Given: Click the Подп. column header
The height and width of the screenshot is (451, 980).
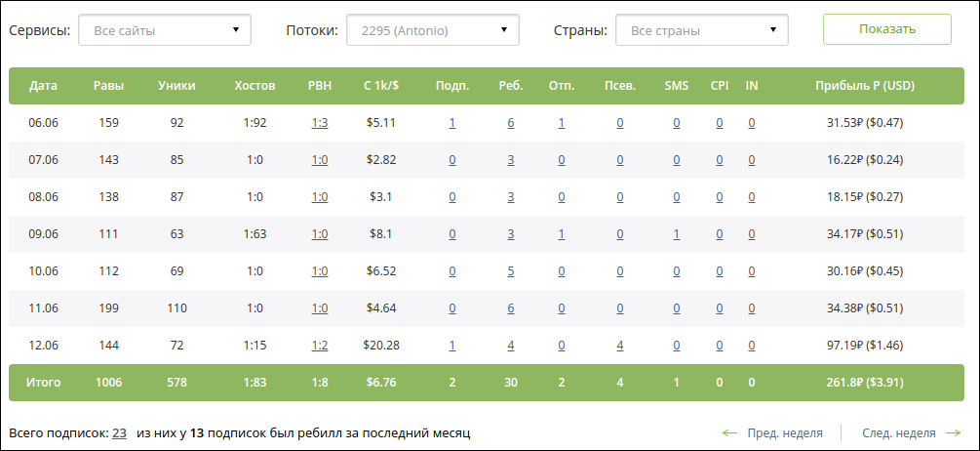Looking at the screenshot, I should [451, 86].
